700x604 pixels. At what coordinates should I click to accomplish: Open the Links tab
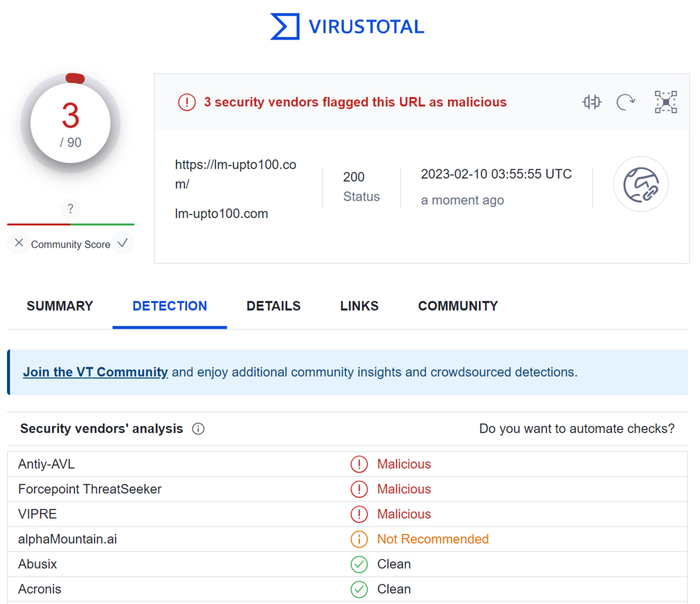[x=359, y=306]
